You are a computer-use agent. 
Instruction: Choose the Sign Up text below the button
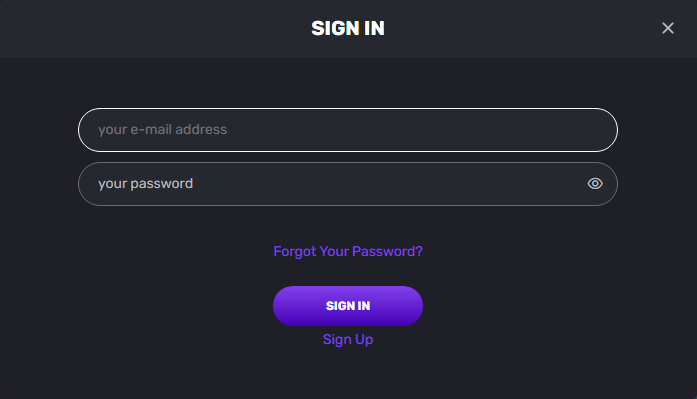348,340
